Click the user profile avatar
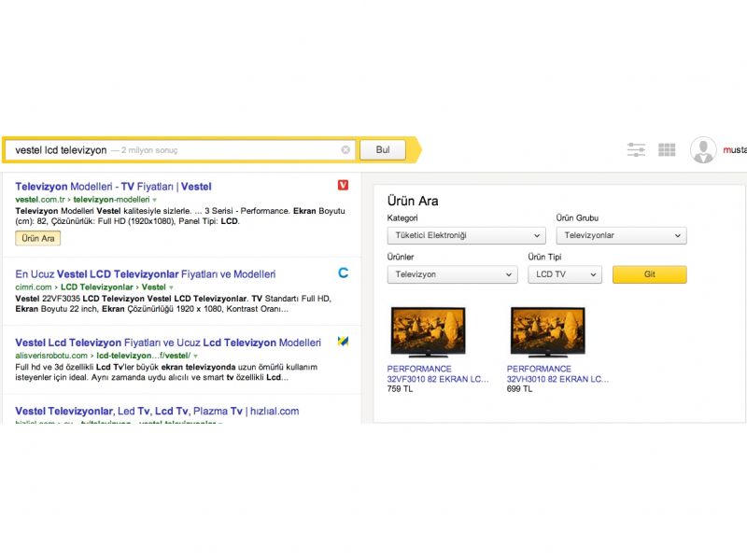This screenshot has width=747, height=560. click(703, 149)
